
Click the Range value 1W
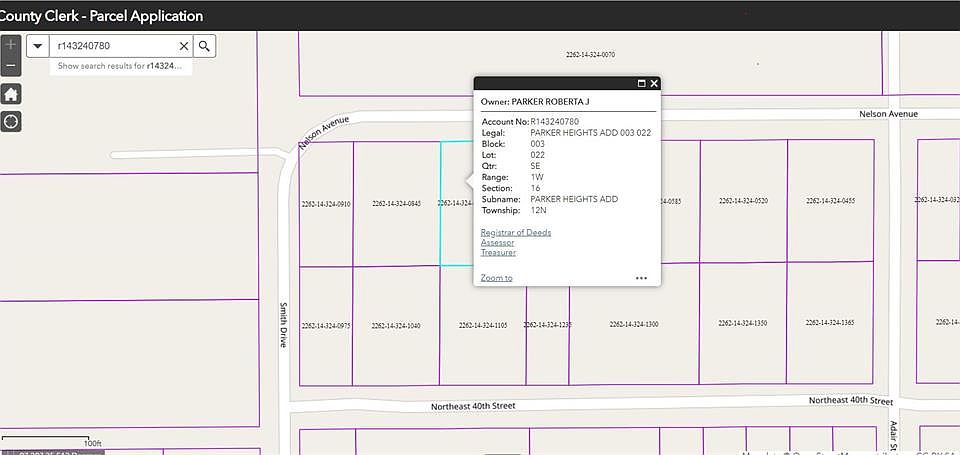tap(537, 177)
